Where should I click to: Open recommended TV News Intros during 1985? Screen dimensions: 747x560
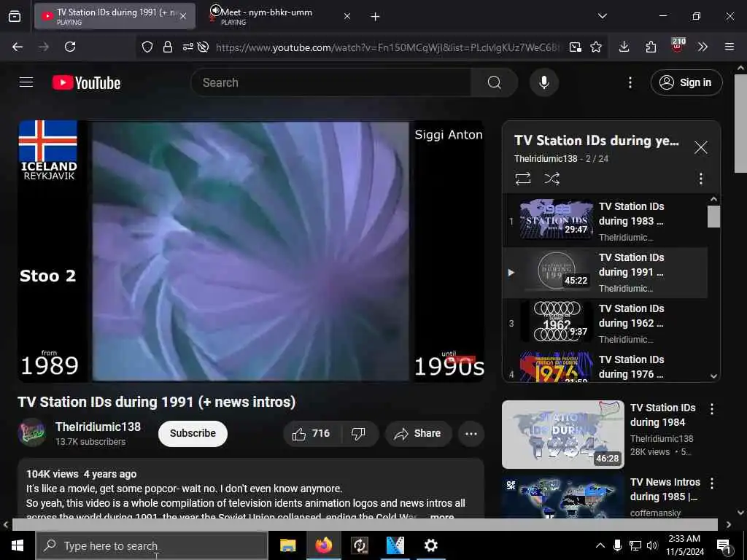pos(563,495)
